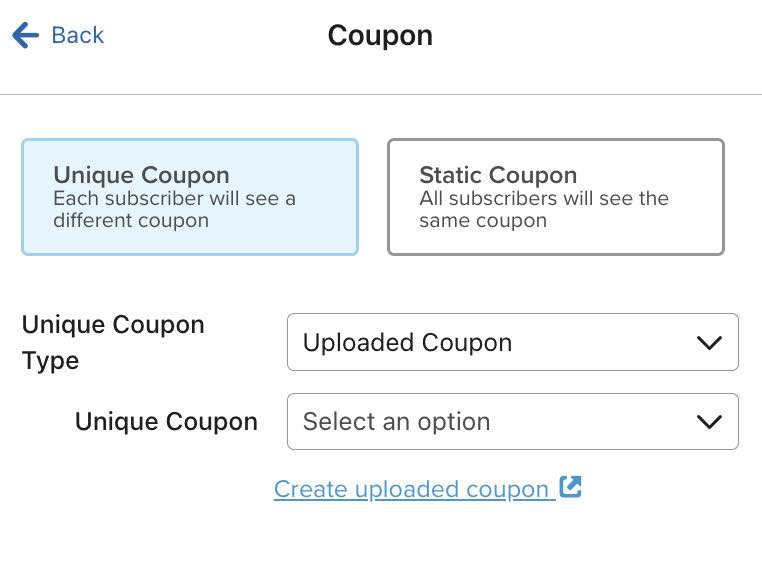Open the Uploaded Coupon dropdown

(x=512, y=343)
